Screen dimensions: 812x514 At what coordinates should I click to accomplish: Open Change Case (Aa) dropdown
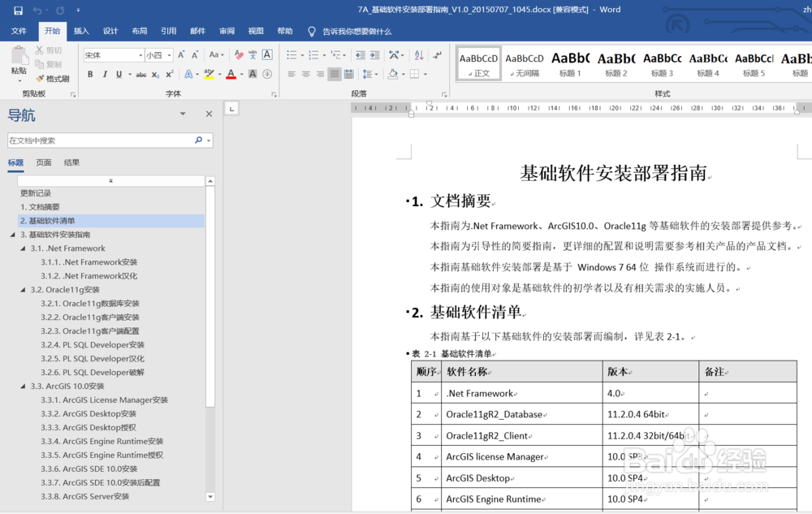pos(217,55)
